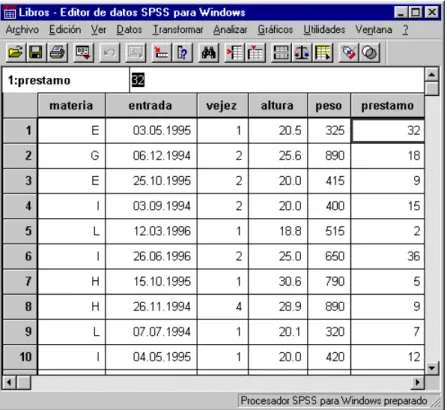Screen dimensions: 447x410
Task: Open the Transformar menu
Action: coord(178,30)
